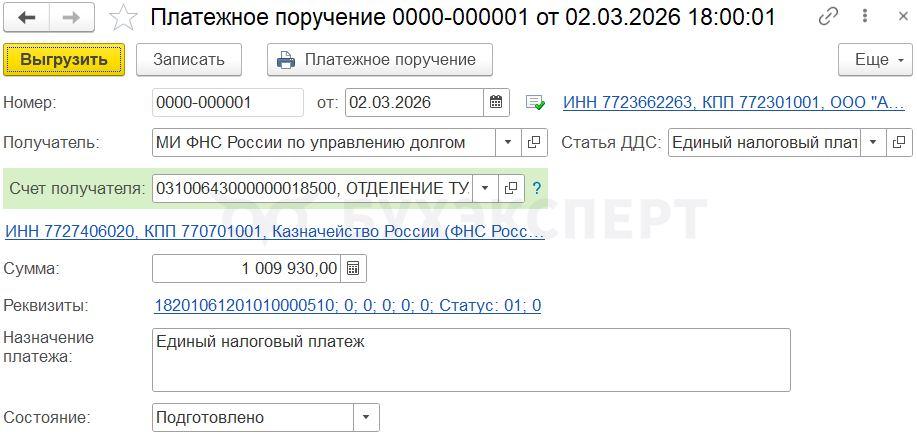Open the Реквизиты link with КБК 18201061201010000510
This screenshot has width=917, height=440.
(x=347, y=305)
